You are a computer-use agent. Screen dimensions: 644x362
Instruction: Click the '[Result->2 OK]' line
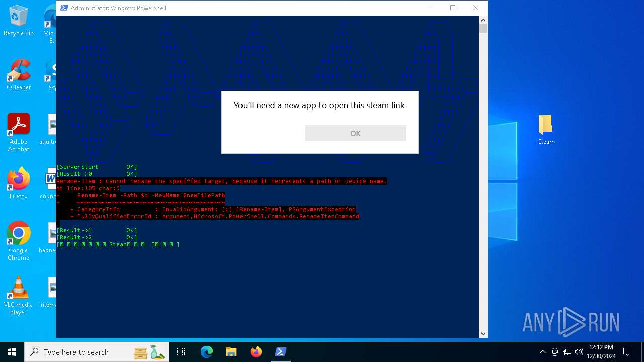97,237
